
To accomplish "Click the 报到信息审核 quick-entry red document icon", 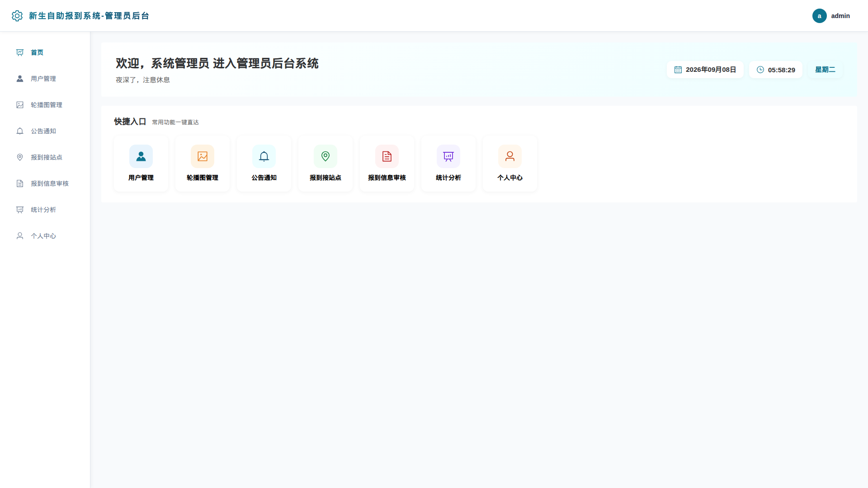I will (x=387, y=156).
